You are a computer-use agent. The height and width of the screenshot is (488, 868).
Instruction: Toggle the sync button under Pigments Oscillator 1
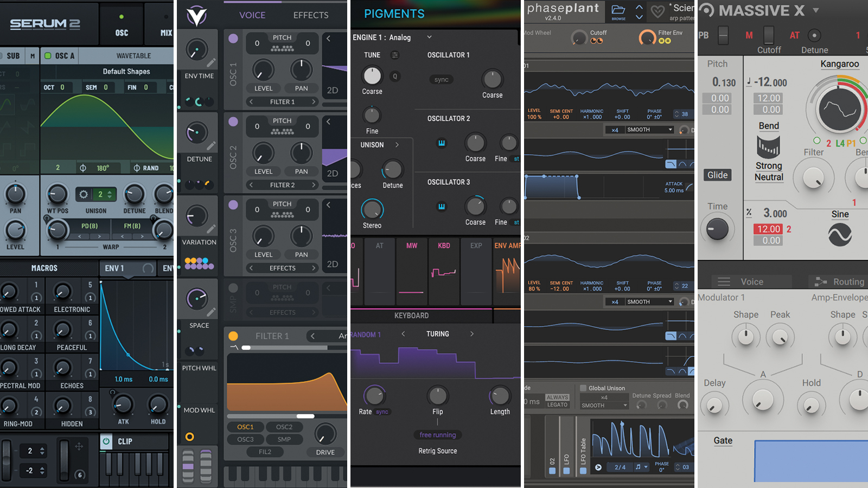[442, 80]
